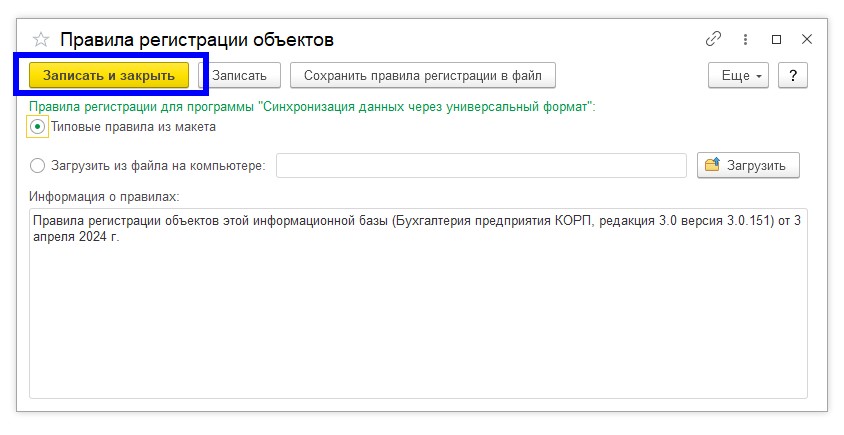Close the Правила регистрации объектов window
844x435 pixels.
pos(807,40)
